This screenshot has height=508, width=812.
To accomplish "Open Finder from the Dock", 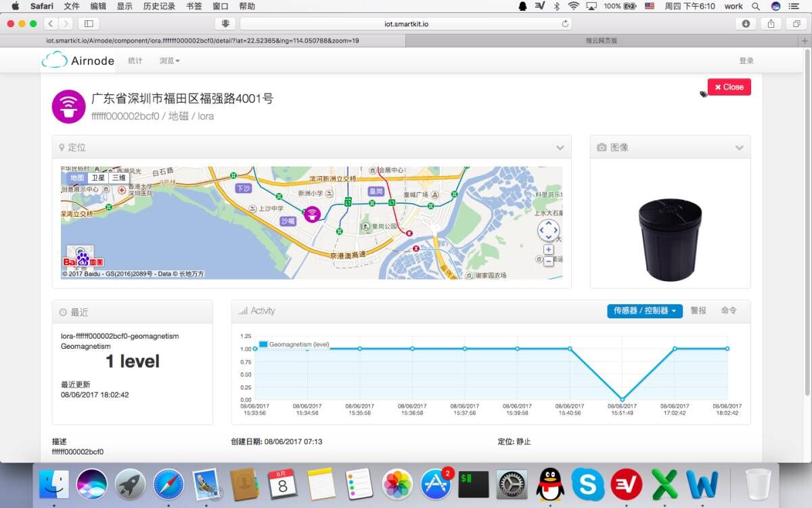I will click(x=54, y=484).
